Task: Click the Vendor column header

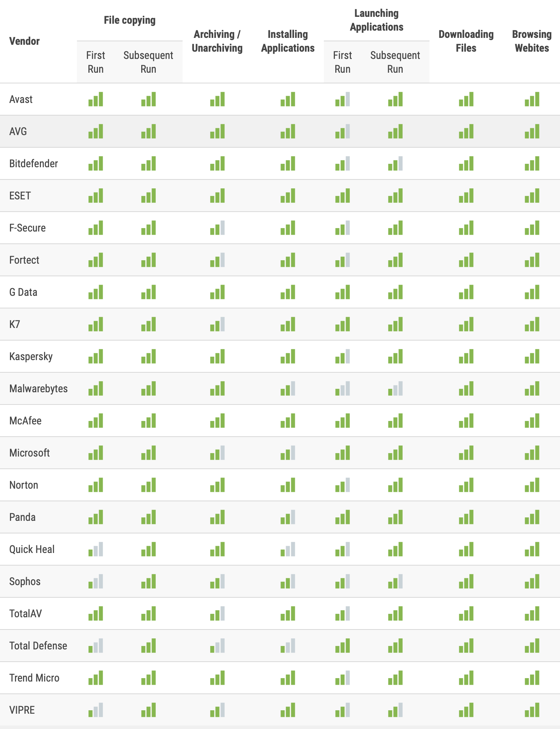Action: click(x=24, y=41)
